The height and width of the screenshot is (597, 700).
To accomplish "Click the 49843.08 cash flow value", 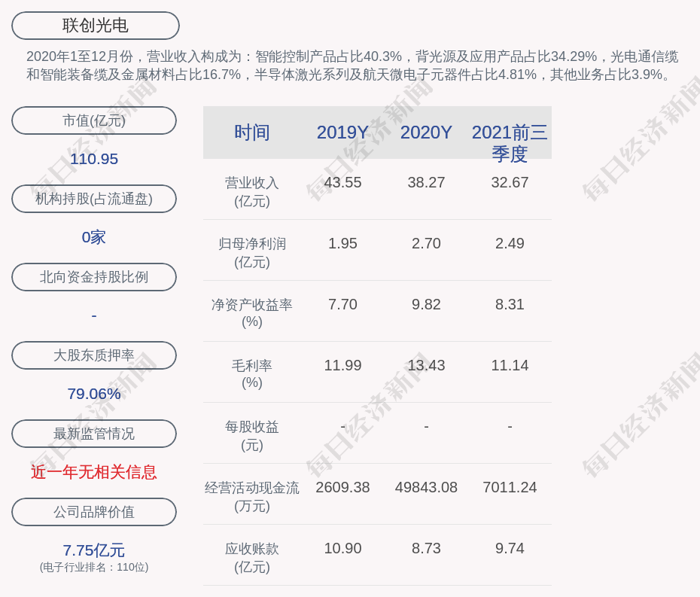I will [426, 487].
